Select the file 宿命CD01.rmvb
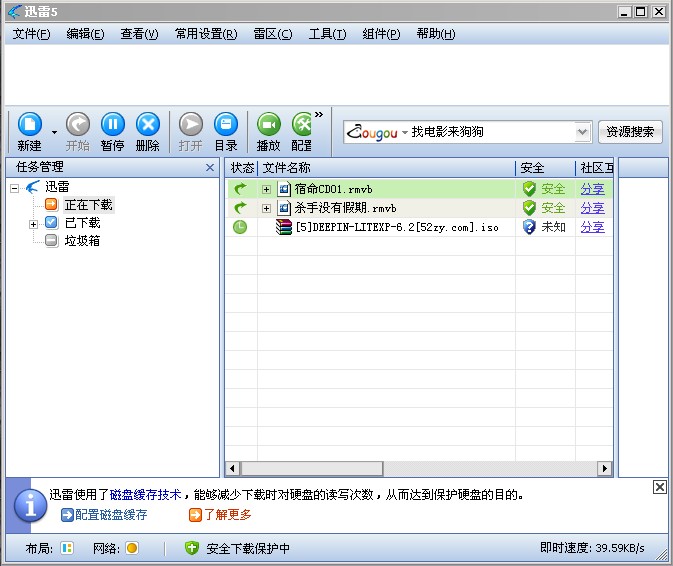Screen dimensions: 673x566 (333, 189)
